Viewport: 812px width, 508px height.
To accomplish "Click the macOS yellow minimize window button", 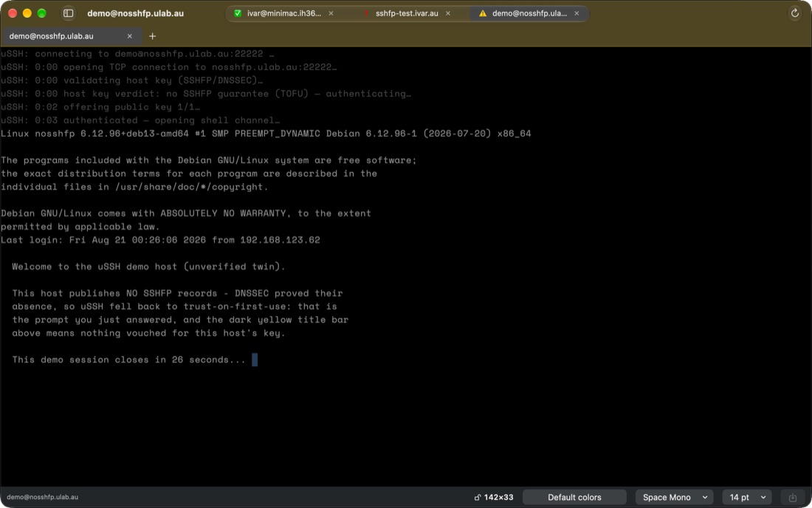I will point(27,13).
